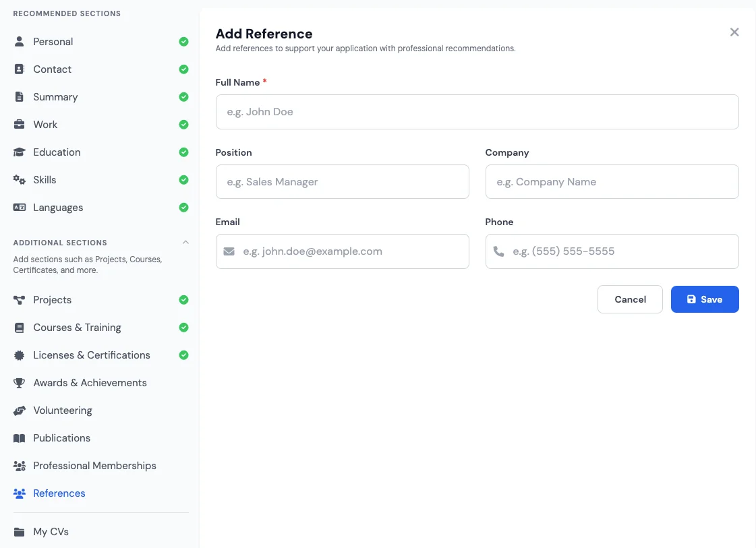Click the green checkmark beside Contact

pyautogui.click(x=183, y=69)
